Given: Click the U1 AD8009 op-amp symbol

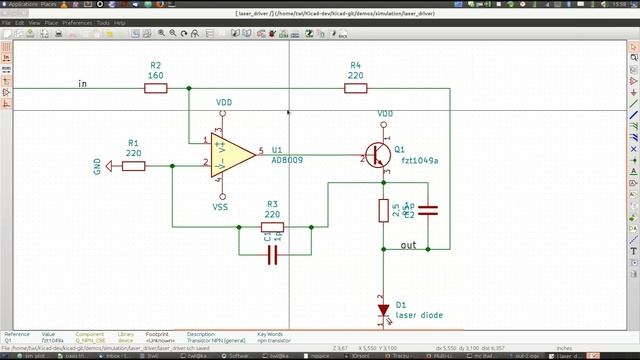Looking at the screenshot, I should click(x=232, y=155).
